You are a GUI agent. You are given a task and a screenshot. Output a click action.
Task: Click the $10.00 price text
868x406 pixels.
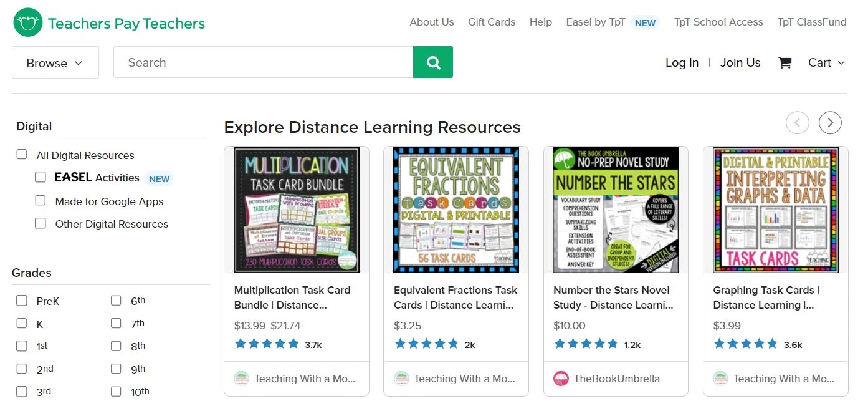[x=570, y=326]
